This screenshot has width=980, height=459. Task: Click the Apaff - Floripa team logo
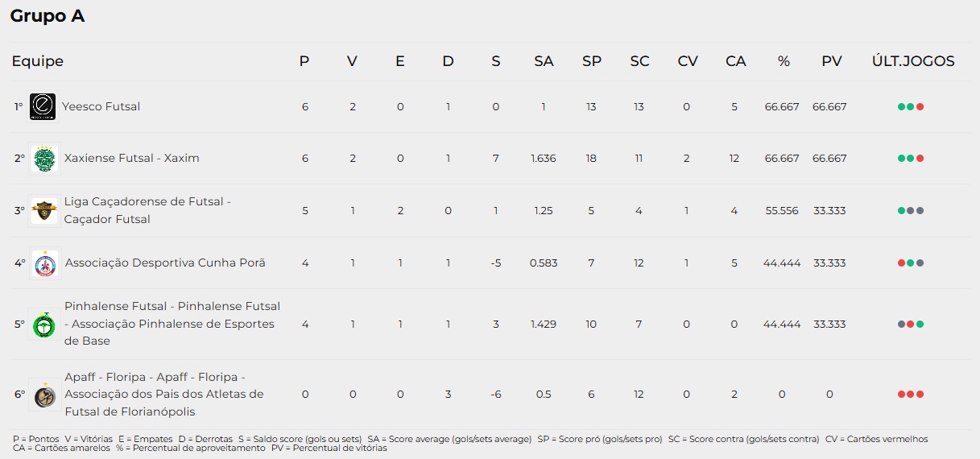[44, 395]
